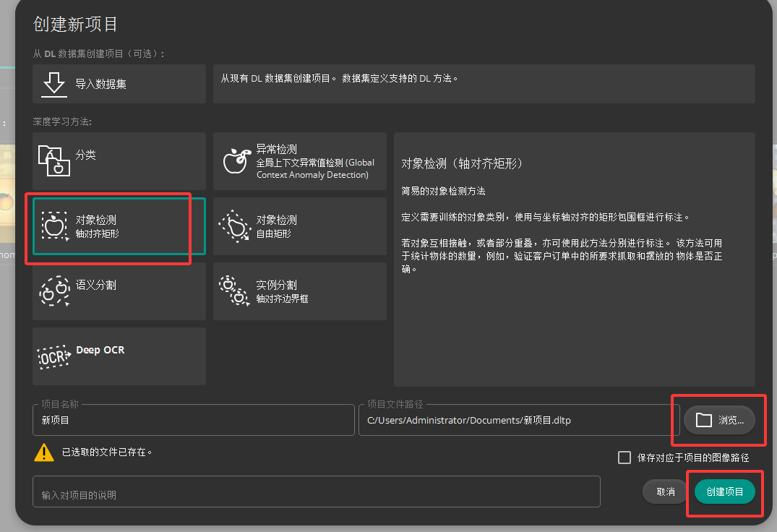Click the 创建新项目 dialog title
This screenshot has height=532, width=777.
click(75, 24)
